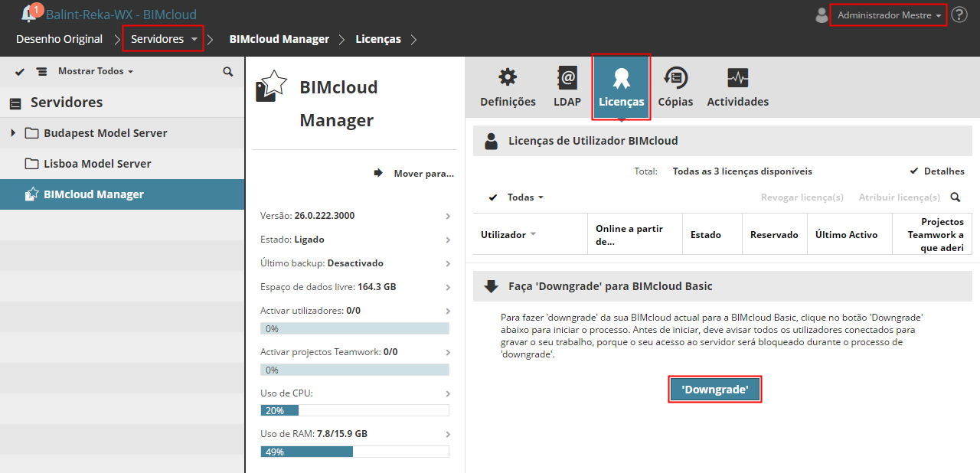Go to Desenho Original breadcrumb
This screenshot has height=473, width=980.
point(59,39)
